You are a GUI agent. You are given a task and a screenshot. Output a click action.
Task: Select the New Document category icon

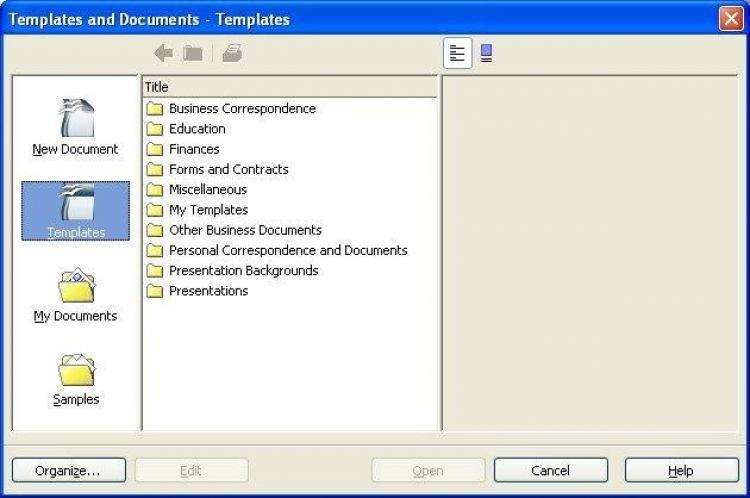click(x=75, y=127)
